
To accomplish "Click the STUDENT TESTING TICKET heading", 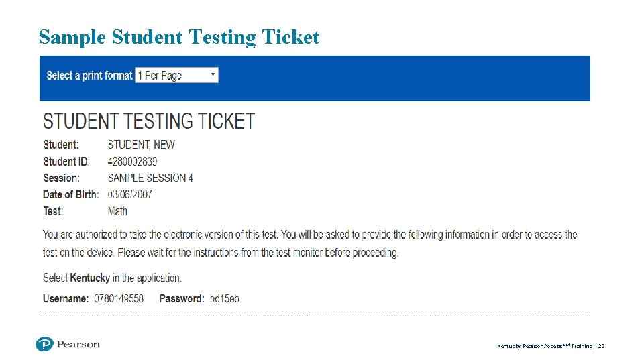I will coord(149,121).
